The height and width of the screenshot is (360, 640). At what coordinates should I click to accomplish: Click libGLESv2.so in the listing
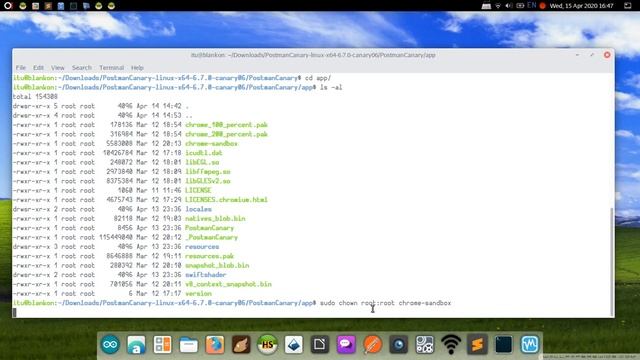[207, 181]
